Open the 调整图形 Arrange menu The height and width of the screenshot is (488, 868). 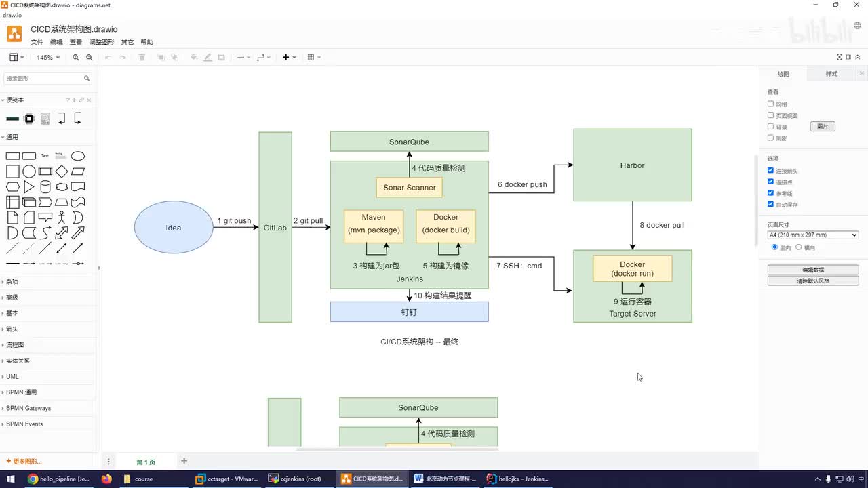tap(102, 42)
